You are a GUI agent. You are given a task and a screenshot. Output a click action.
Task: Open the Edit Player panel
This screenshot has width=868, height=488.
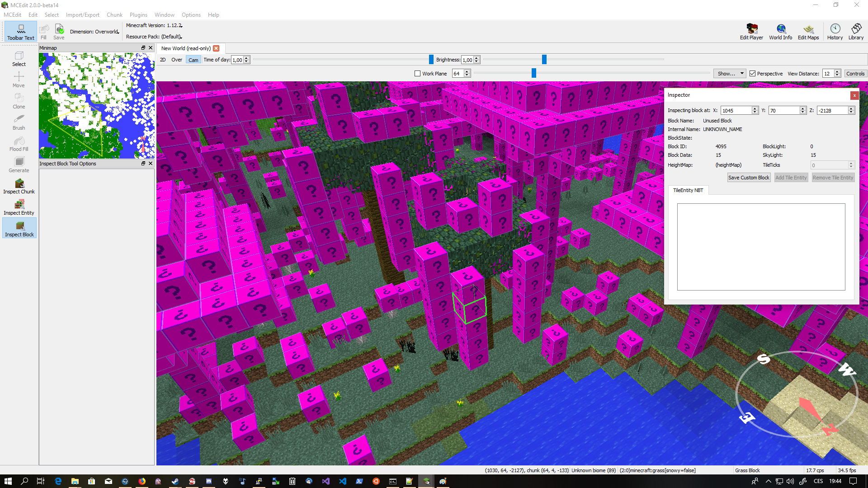pos(751,32)
